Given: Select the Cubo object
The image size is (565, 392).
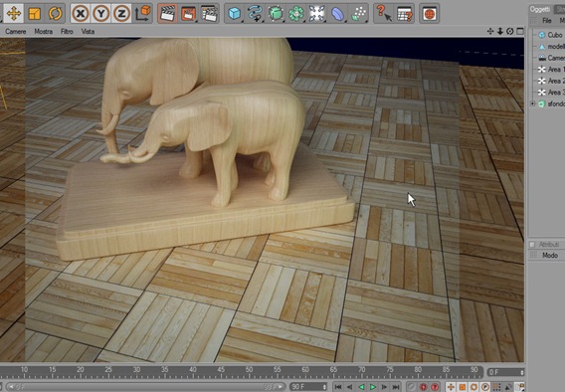Looking at the screenshot, I should tap(554, 35).
